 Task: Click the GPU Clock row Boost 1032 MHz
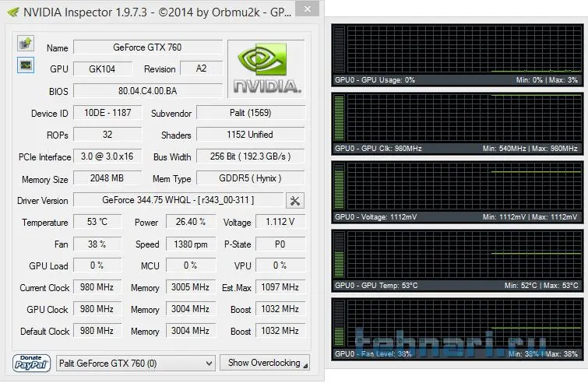click(280, 309)
